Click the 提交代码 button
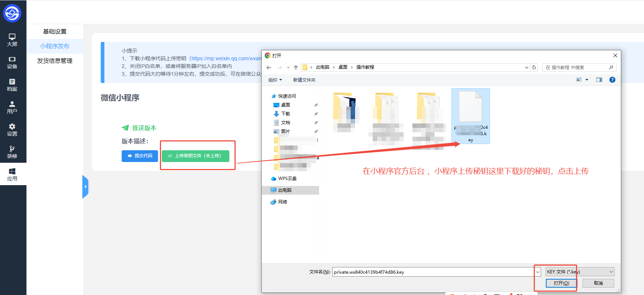Image resolution: width=644 pixels, height=295 pixels. [140, 156]
